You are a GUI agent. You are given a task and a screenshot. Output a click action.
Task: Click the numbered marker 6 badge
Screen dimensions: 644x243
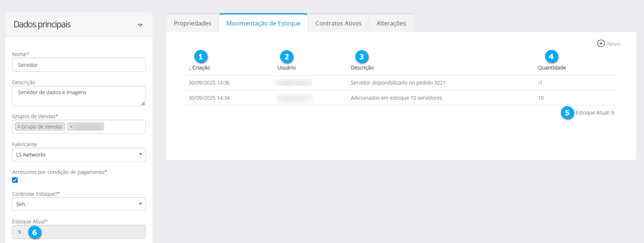click(x=35, y=232)
